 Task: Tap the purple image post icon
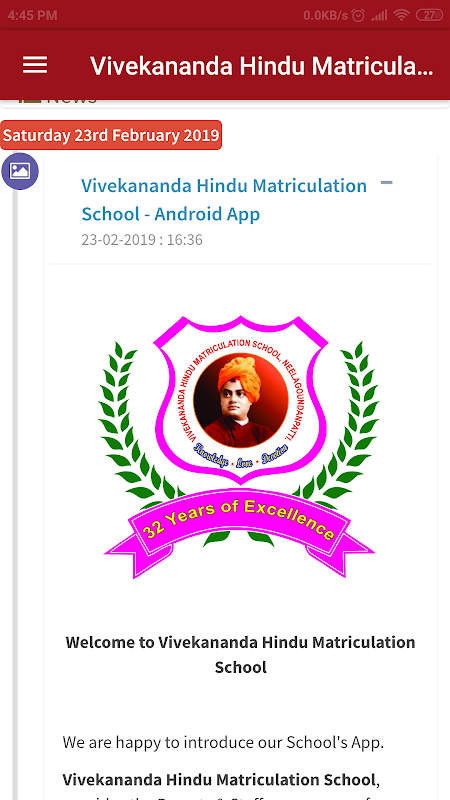(x=20, y=171)
